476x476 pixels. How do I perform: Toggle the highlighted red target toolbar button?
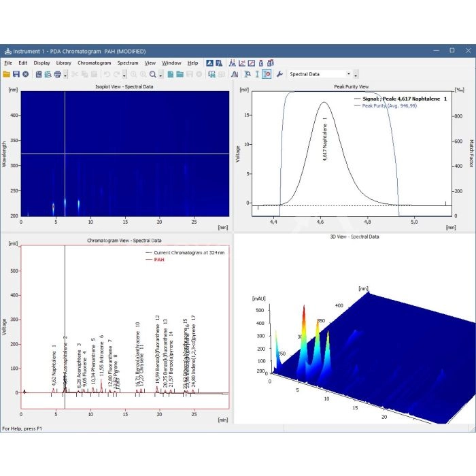(x=267, y=74)
